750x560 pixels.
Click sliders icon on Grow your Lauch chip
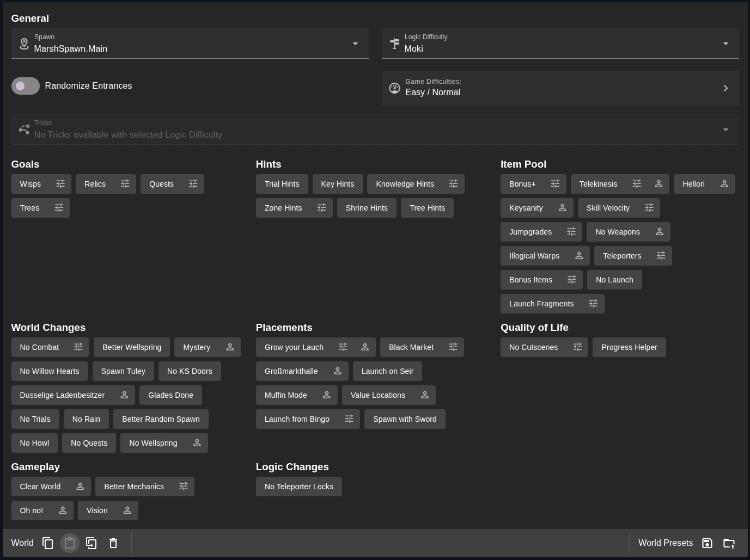343,347
